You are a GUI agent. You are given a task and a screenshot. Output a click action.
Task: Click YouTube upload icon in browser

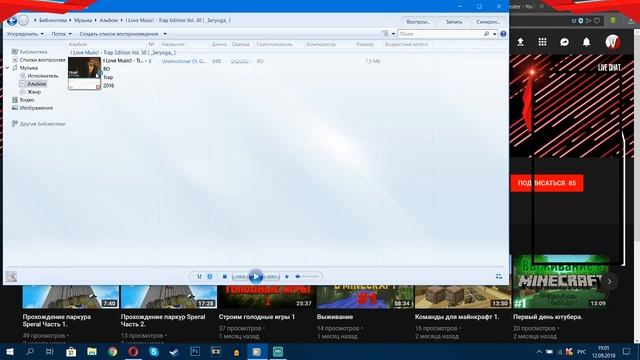tap(520, 42)
